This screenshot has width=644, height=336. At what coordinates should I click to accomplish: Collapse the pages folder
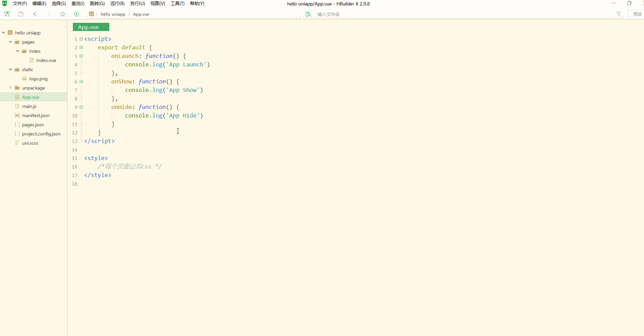tap(11, 42)
